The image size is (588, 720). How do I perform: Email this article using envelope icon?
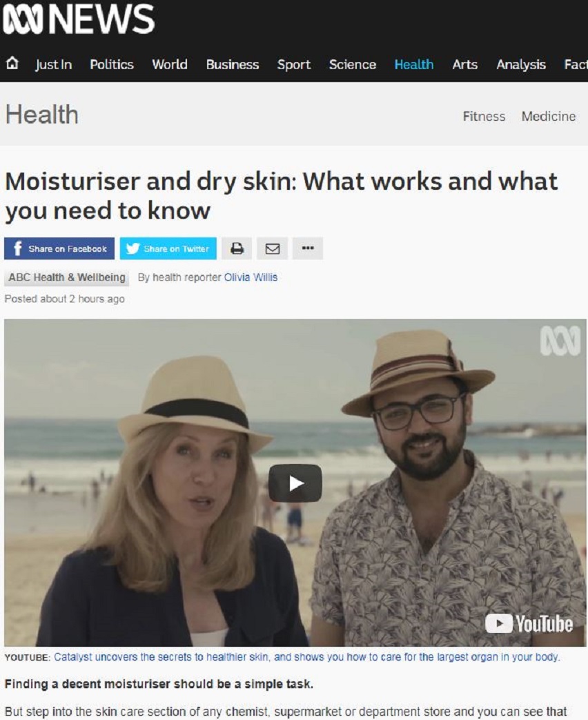[x=272, y=249]
